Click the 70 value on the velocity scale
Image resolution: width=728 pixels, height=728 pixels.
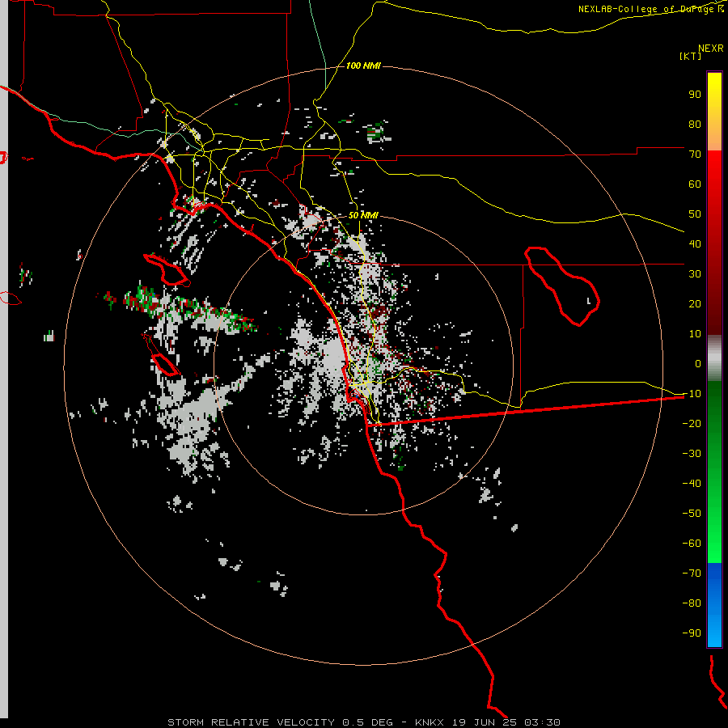coord(695,154)
